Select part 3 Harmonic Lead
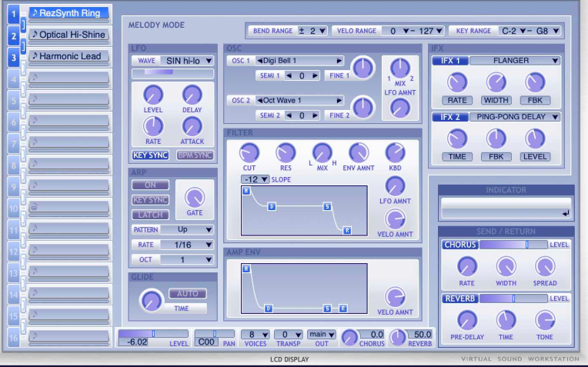Viewport: 588px width, 367px height. click(69, 56)
